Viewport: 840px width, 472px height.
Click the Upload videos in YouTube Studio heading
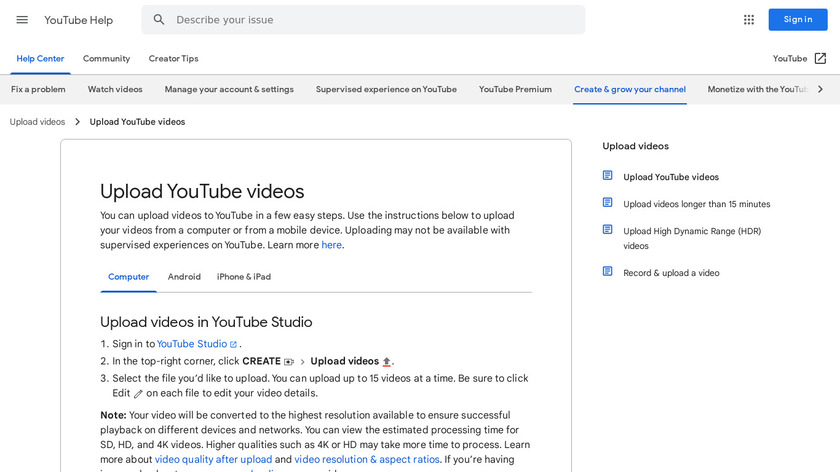(x=206, y=322)
